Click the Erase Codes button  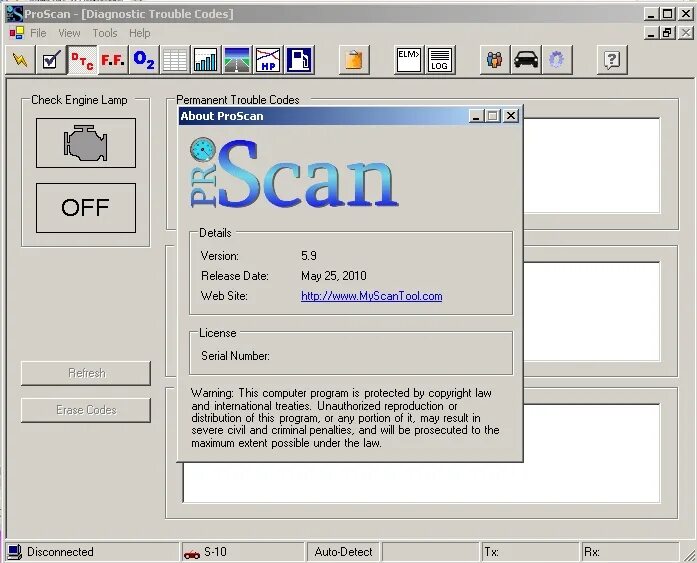[x=86, y=410]
